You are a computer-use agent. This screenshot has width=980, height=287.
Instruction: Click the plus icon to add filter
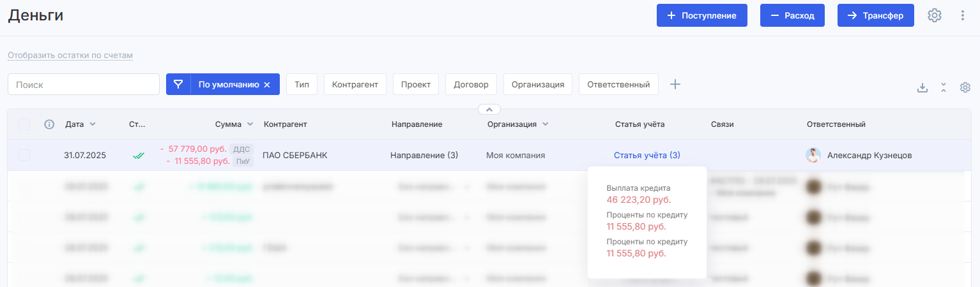675,84
